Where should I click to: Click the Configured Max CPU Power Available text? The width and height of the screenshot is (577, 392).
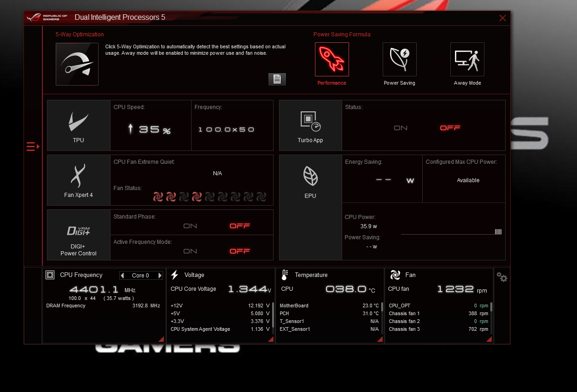pos(468,180)
